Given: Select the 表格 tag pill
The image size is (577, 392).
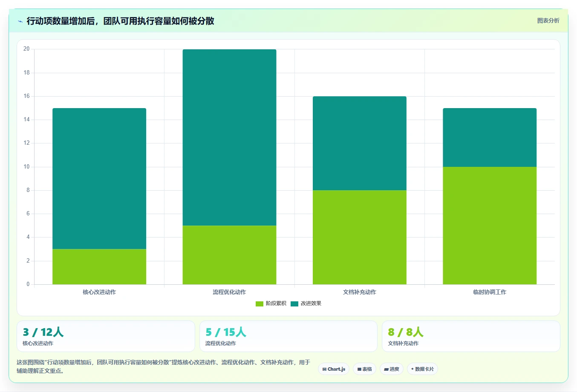Looking at the screenshot, I should pyautogui.click(x=364, y=369).
